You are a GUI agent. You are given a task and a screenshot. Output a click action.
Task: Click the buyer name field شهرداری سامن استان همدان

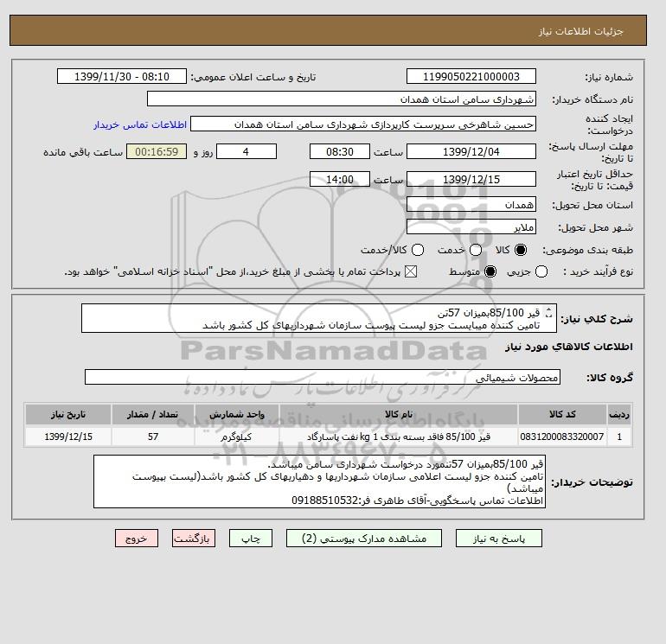(x=342, y=99)
